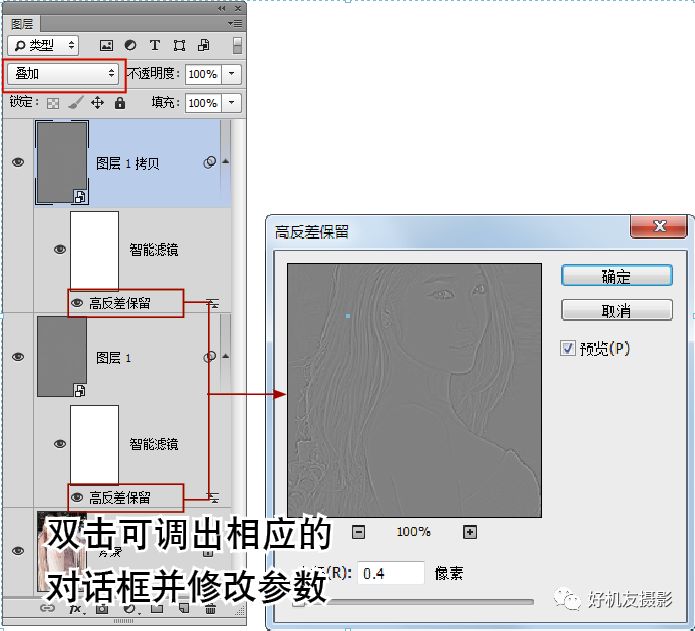The width and height of the screenshot is (695, 631).
Task: Add a layer mask icon
Action: tap(102, 609)
